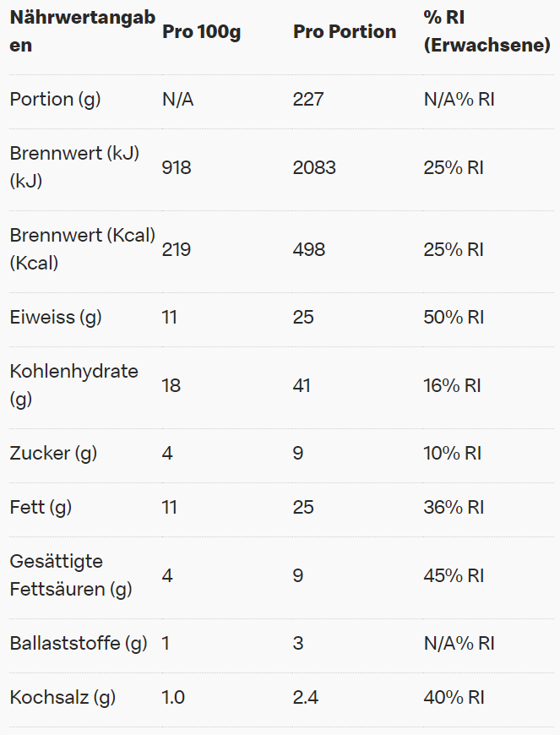This screenshot has width=560, height=735.
Task: Click the 'Pro 100g' column header
Action: coord(201,32)
